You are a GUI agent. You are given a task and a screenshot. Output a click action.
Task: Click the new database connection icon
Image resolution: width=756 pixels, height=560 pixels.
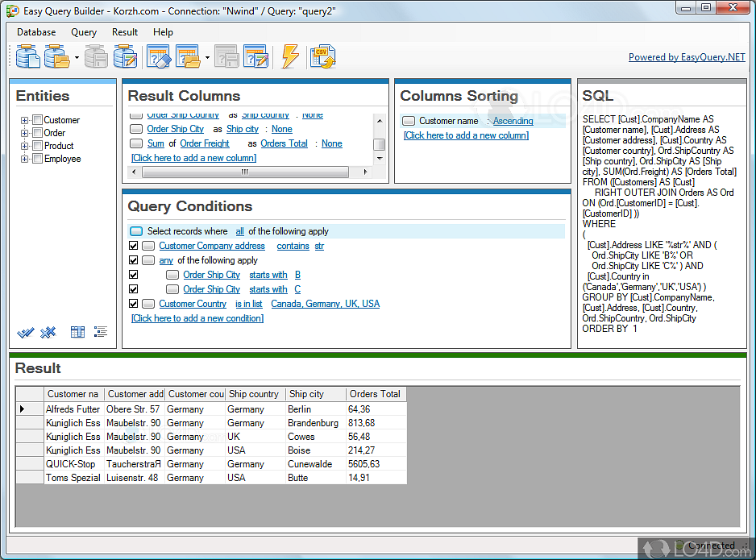tap(28, 57)
